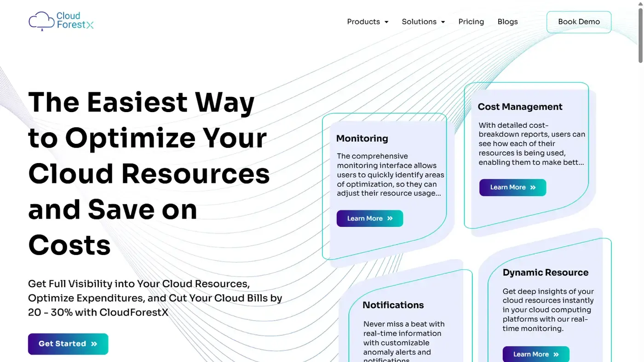Click the Cost Management description text

[532, 144]
